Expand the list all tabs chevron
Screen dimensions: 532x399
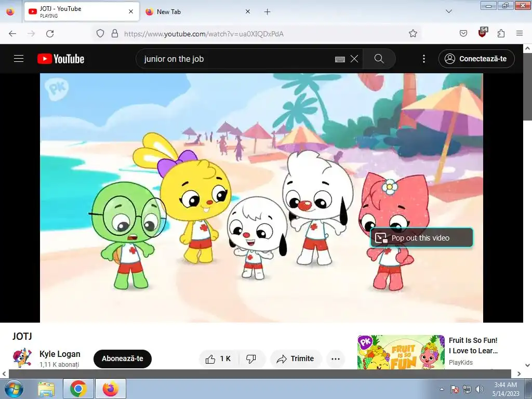449,11
